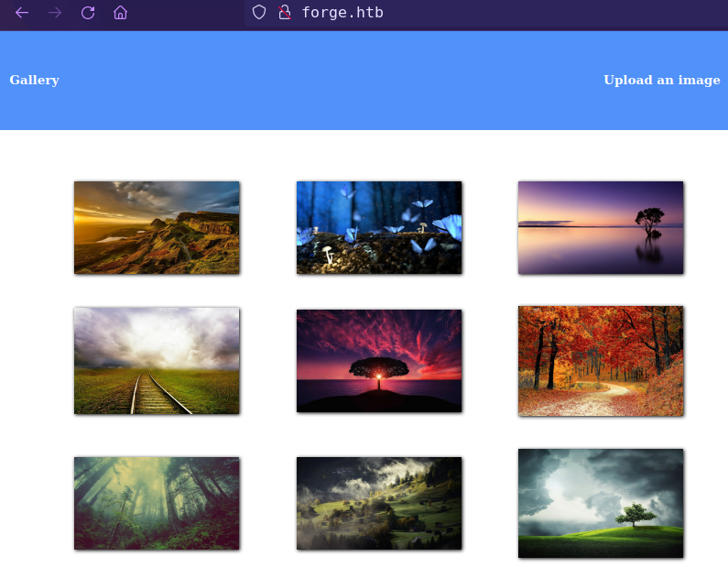This screenshot has height=567, width=728.
Task: Open the foggy green hills image
Action: click(379, 503)
